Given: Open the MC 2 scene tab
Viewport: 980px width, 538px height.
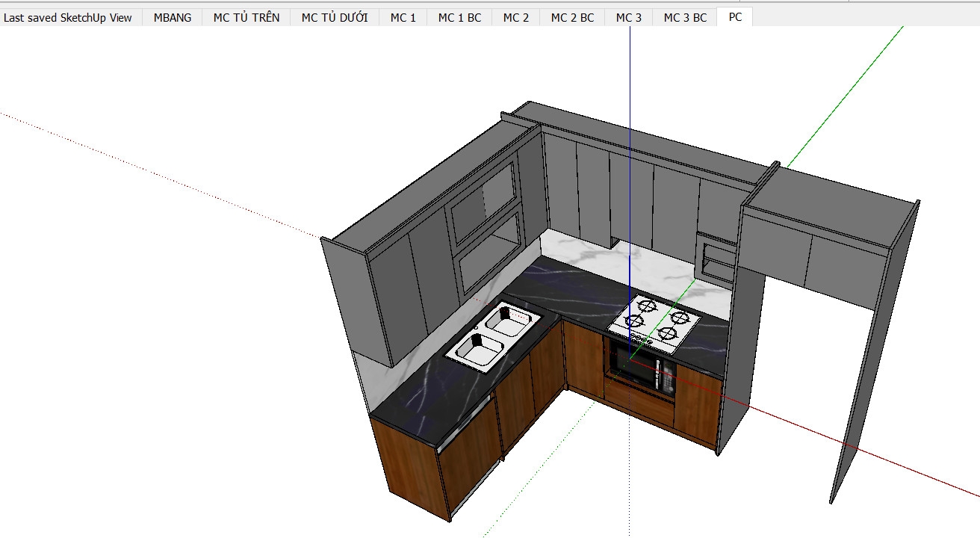Looking at the screenshot, I should point(515,18).
